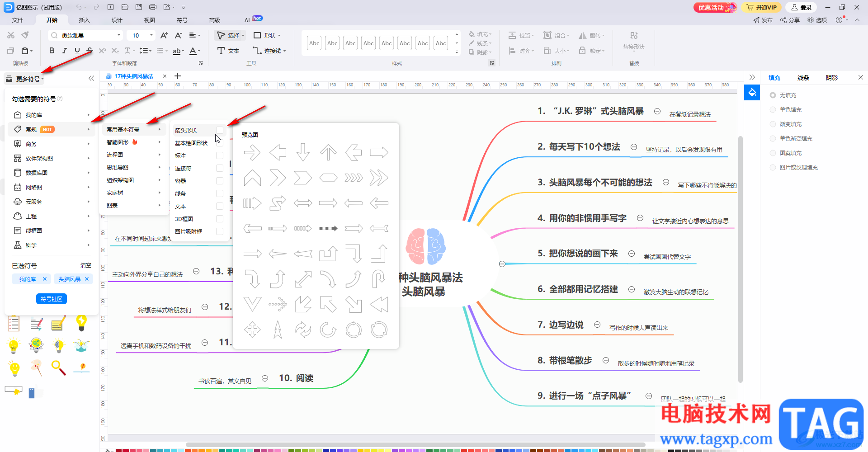
Task: Print the diagram using the printer icon
Action: (153, 7)
